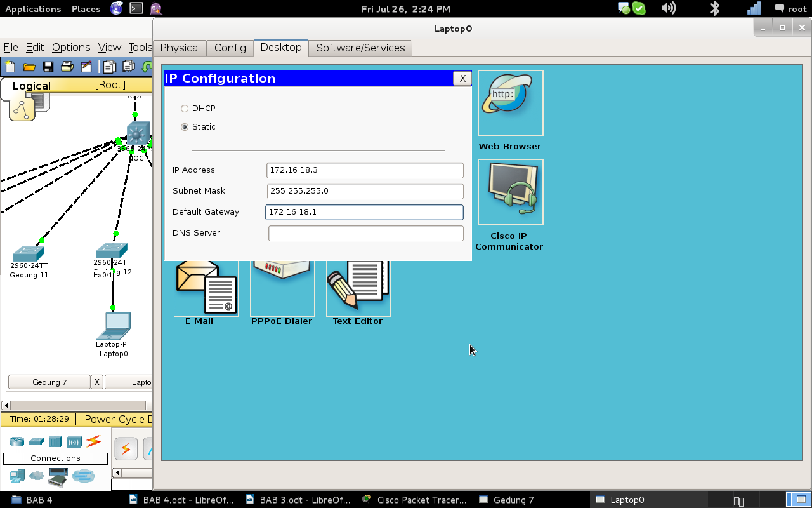Click Laptop0 device in topology

114,326
